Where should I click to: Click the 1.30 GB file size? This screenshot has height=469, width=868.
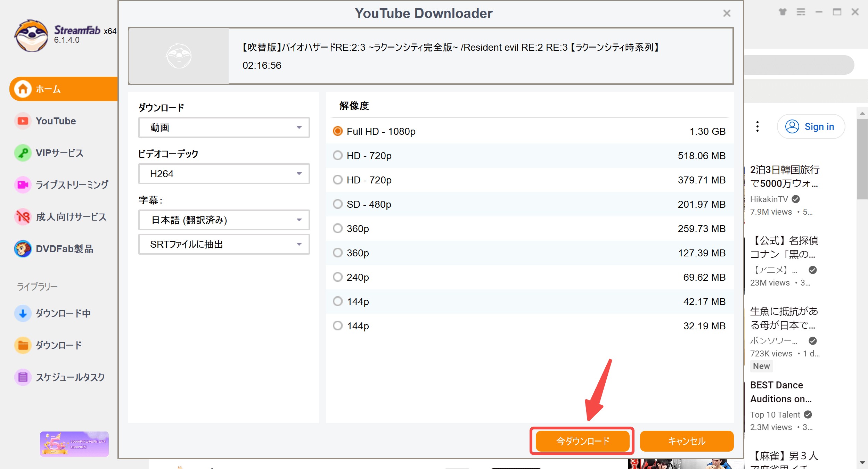(707, 131)
